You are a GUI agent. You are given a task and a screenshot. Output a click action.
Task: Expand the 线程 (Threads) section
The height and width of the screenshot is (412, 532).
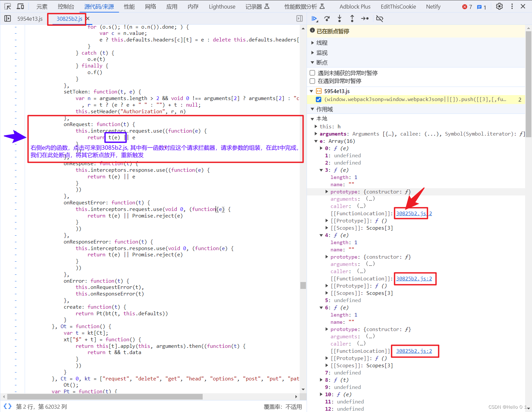(x=313, y=42)
